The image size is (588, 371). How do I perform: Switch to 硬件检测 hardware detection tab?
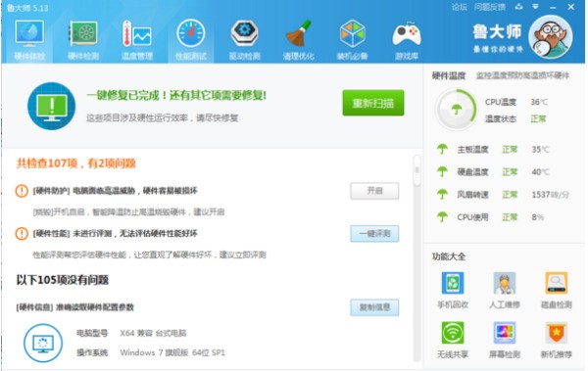point(83,40)
